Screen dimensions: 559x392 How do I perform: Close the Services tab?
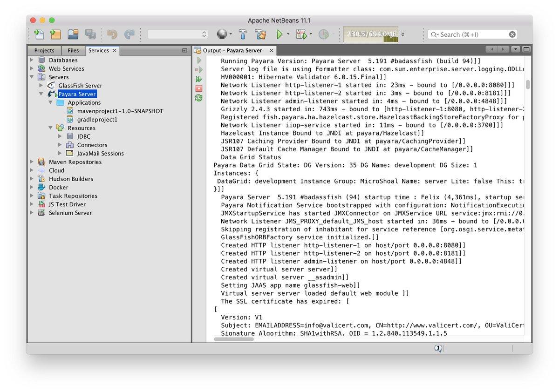[115, 50]
